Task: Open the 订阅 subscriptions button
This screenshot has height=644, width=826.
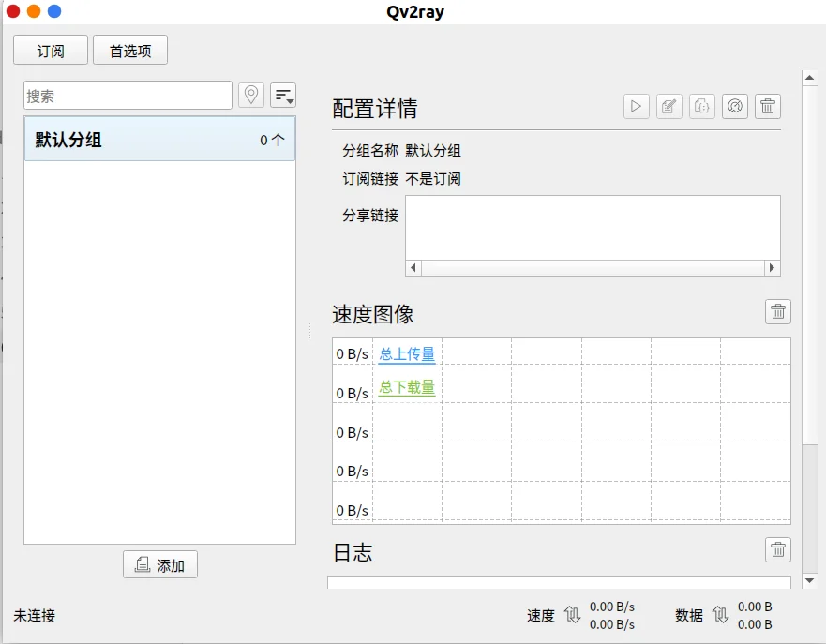Action: 51,50
